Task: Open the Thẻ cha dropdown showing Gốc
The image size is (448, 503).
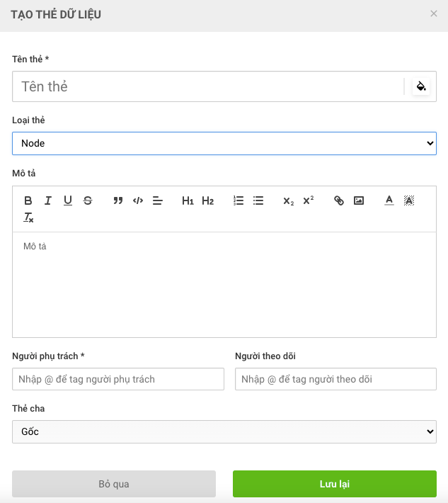Action: point(224,431)
